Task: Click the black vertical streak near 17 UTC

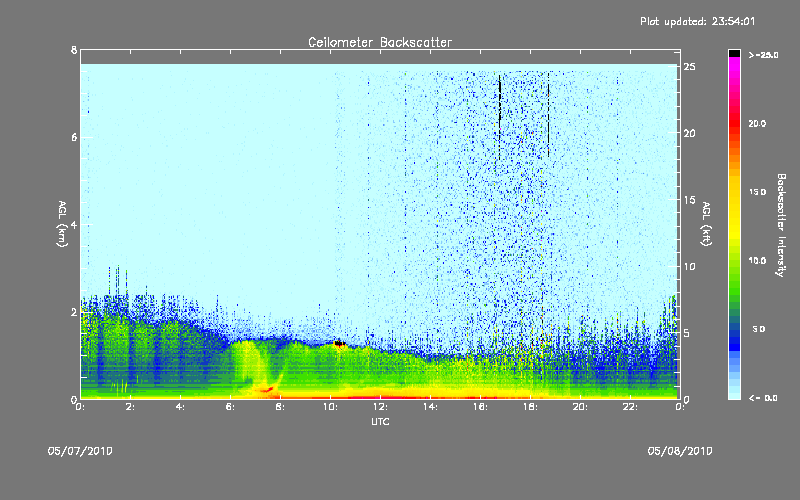Action: (499, 117)
